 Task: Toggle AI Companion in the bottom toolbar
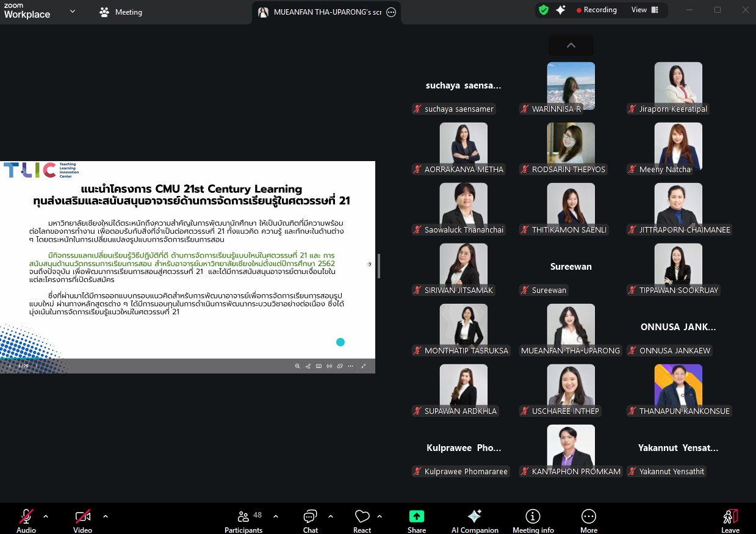(475, 521)
